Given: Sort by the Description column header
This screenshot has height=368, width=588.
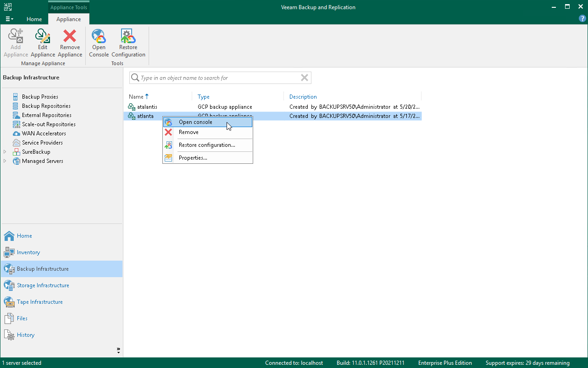Looking at the screenshot, I should point(303,97).
